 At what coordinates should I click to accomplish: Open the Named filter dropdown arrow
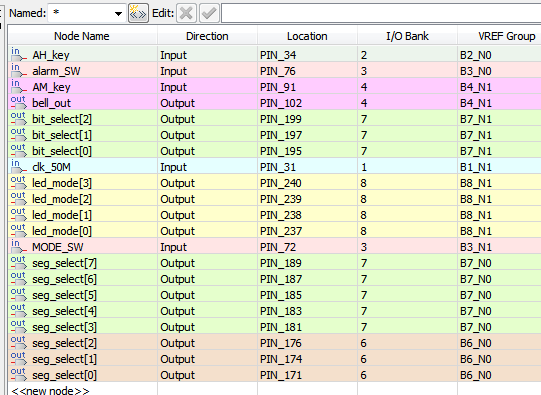tap(118, 14)
